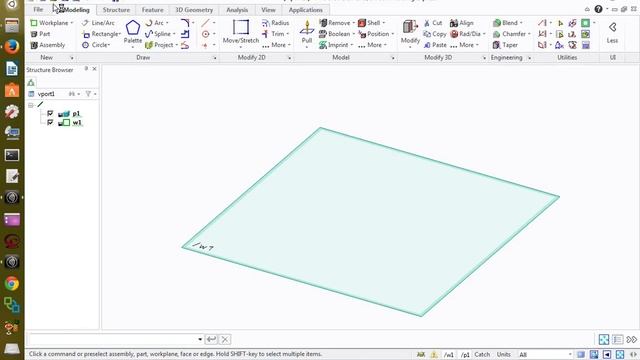Click in the command input field
Viewport: 640px width, 360px height.
(x=112, y=339)
